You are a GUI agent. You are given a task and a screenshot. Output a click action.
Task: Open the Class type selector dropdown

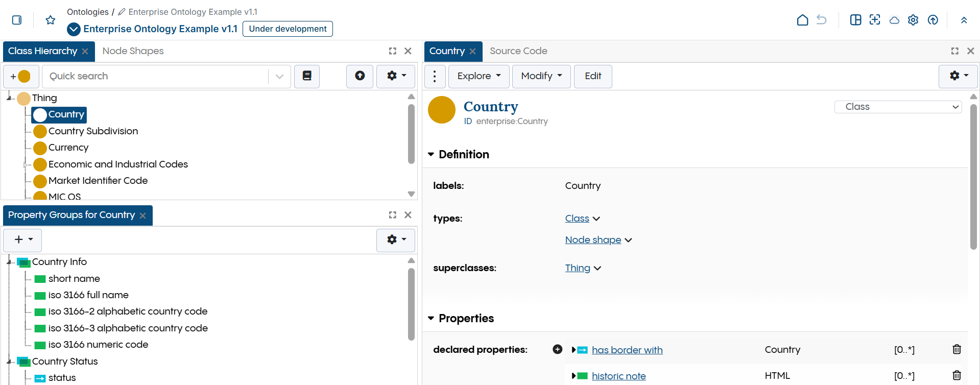pos(898,107)
